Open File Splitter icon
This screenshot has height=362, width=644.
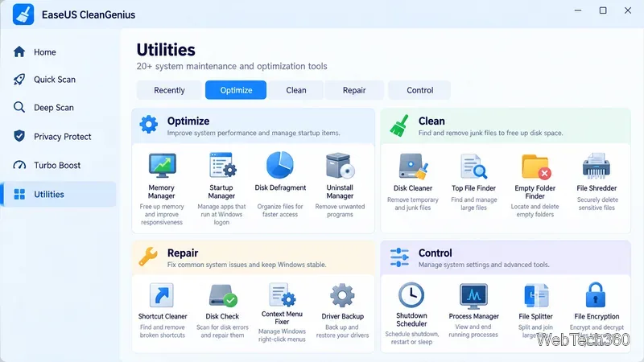[x=536, y=295]
